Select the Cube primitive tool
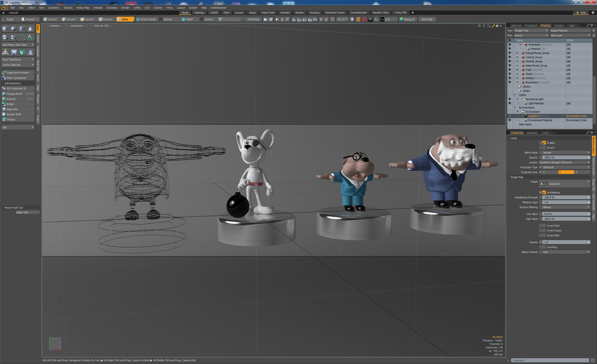Image resolution: width=597 pixels, height=364 pixels. 5,29
